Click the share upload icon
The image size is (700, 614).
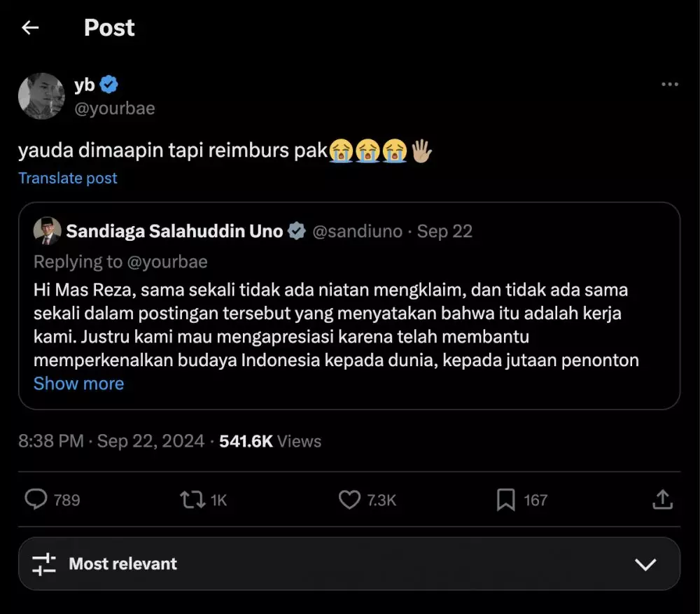click(662, 500)
